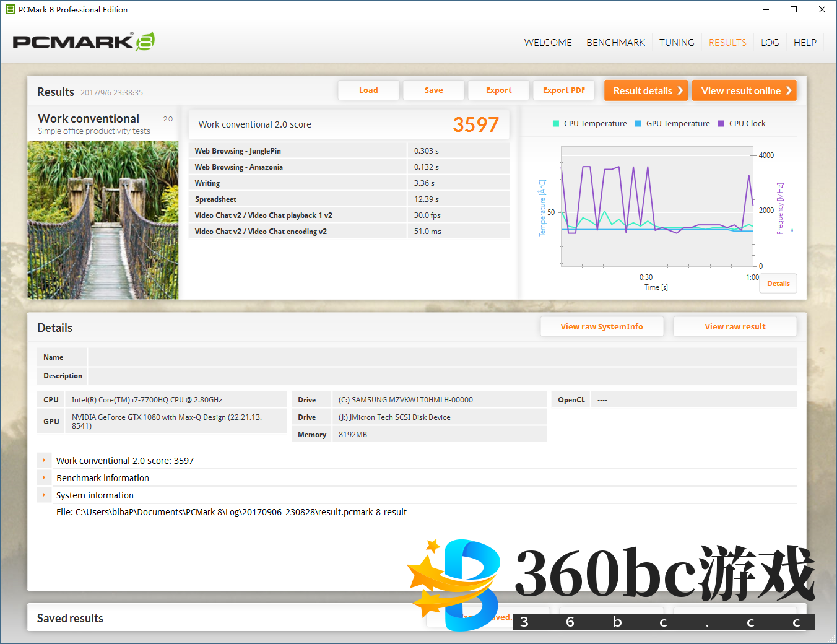Click the Name input field

pos(442,357)
